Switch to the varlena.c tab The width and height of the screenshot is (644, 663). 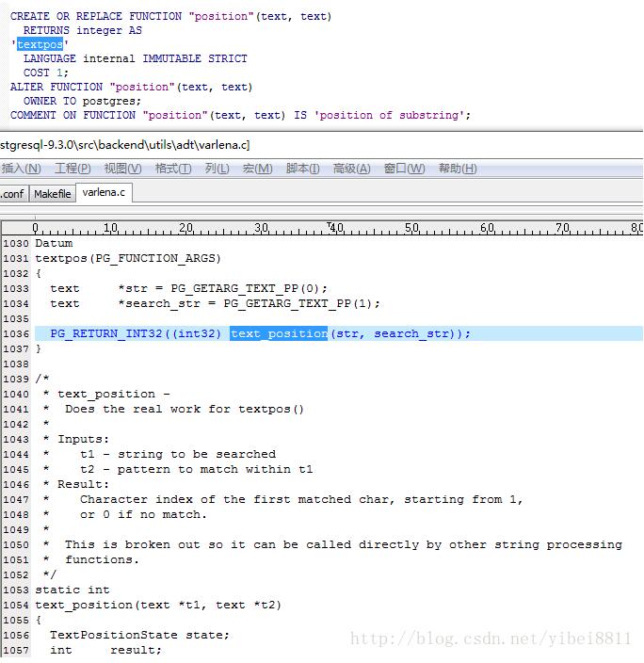103,192
